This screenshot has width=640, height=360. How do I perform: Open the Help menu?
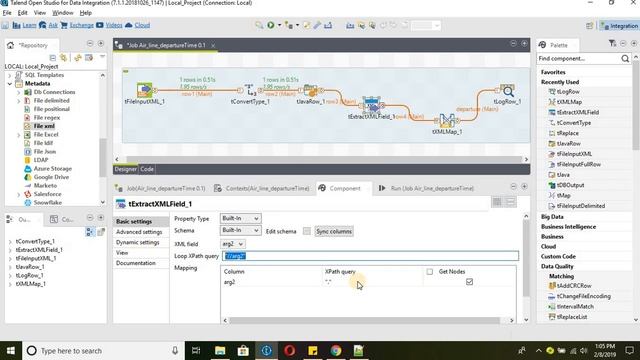click(86, 13)
